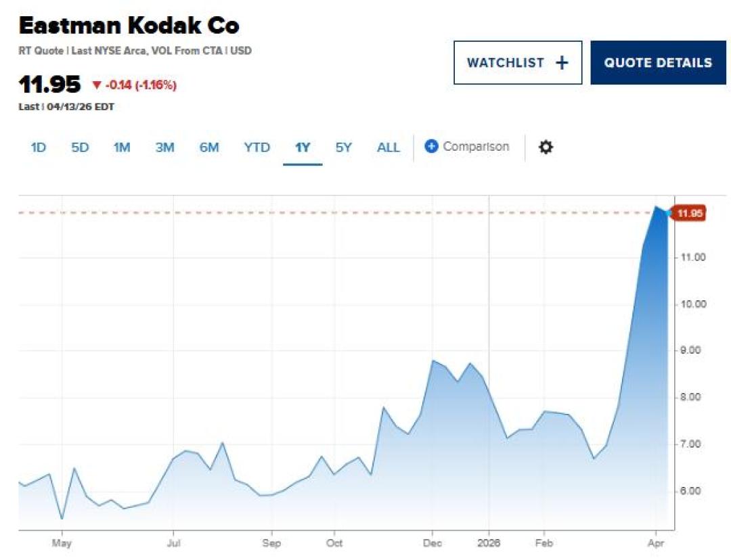
Task: Select the YTD time range
Action: click(x=257, y=147)
